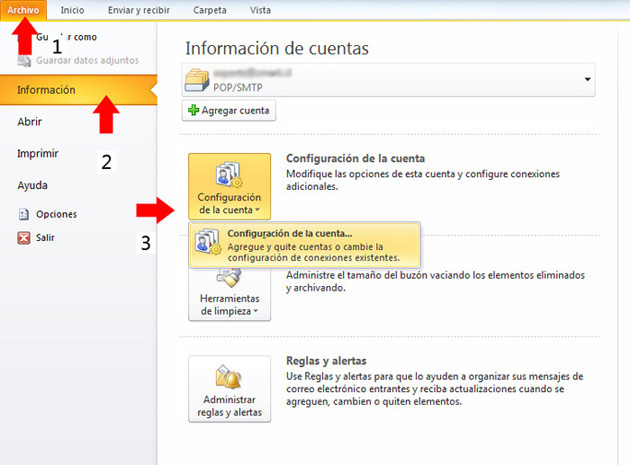Viewport: 630px width, 465px height.
Task: Click Salir to exit Outlook
Action: click(45, 238)
